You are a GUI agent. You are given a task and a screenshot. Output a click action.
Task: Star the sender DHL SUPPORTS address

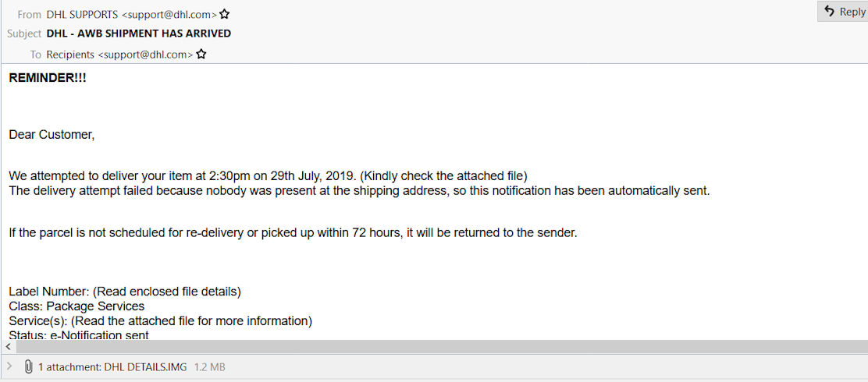click(x=225, y=14)
